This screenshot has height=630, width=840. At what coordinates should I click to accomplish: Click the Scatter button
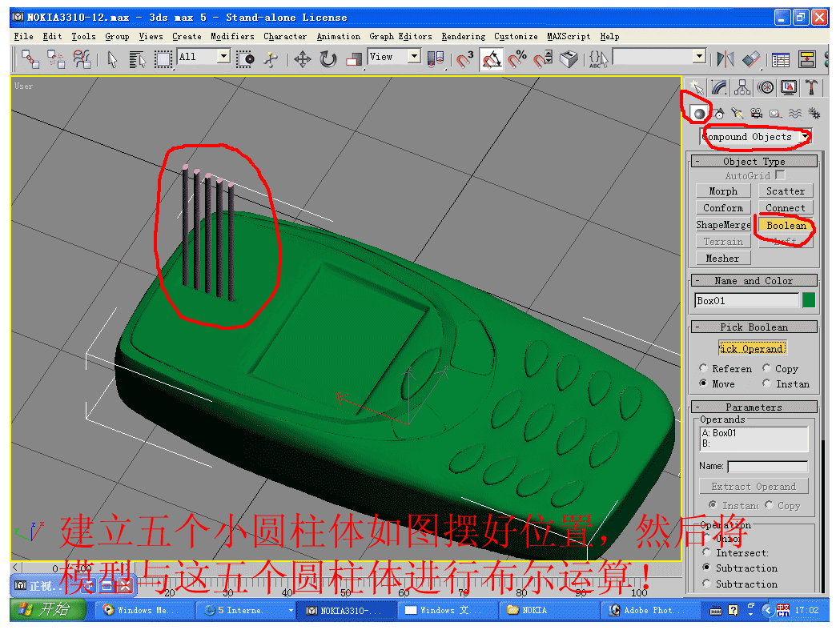tap(786, 191)
